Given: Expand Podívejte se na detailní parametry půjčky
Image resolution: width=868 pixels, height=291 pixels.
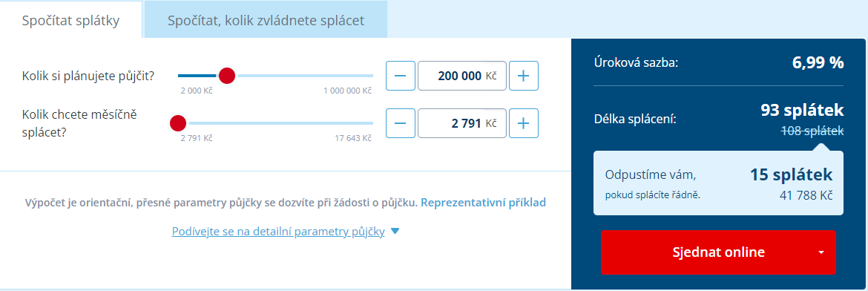Looking at the screenshot, I should (x=278, y=232).
